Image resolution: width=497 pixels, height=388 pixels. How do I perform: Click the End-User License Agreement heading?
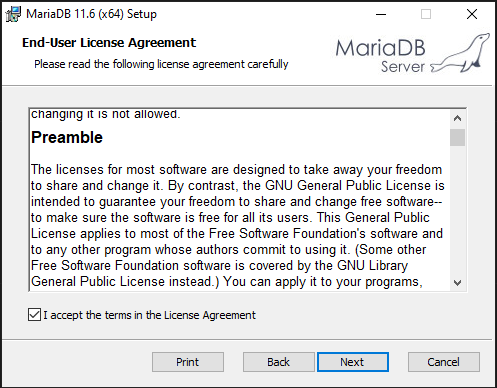[x=109, y=43]
